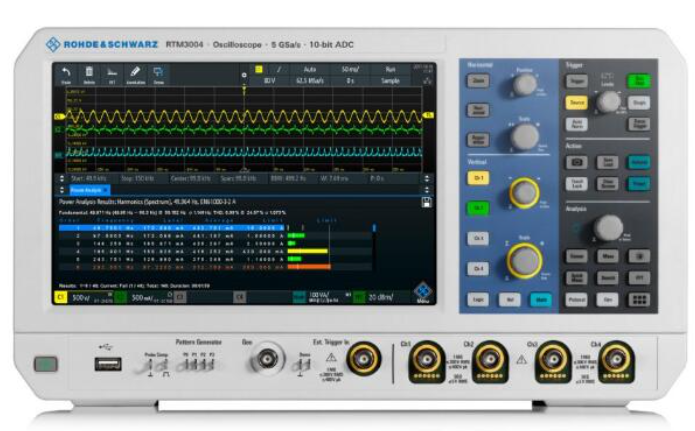Toggle the yellow Ch 1 button
Image resolution: width=695 pixels, height=431 pixels.
479,178
